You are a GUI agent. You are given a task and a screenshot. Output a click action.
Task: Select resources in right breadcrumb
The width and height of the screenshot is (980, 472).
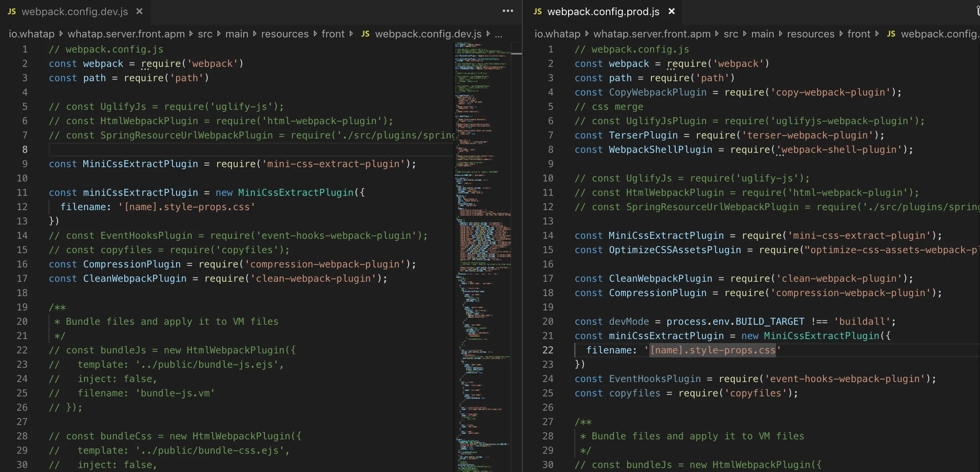pos(811,34)
